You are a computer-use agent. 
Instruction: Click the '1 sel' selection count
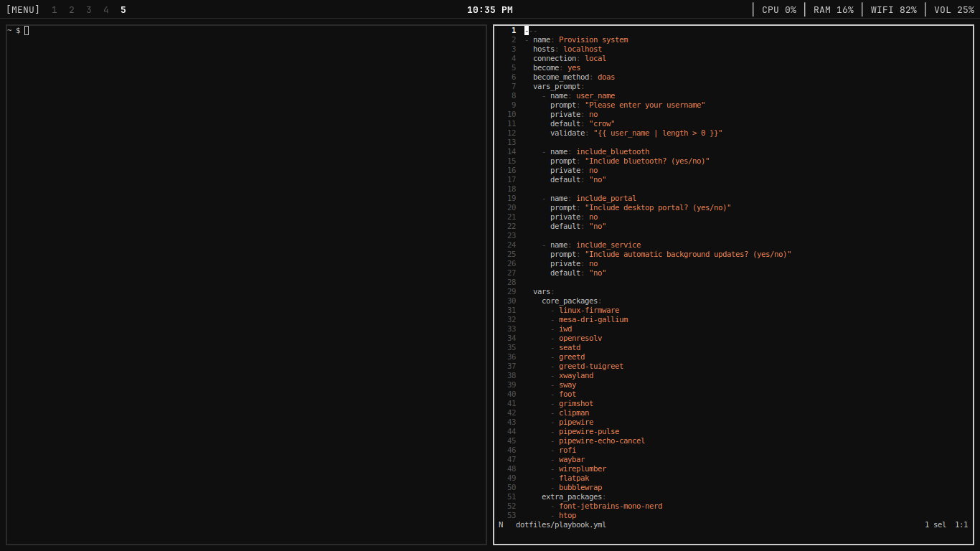click(x=936, y=525)
